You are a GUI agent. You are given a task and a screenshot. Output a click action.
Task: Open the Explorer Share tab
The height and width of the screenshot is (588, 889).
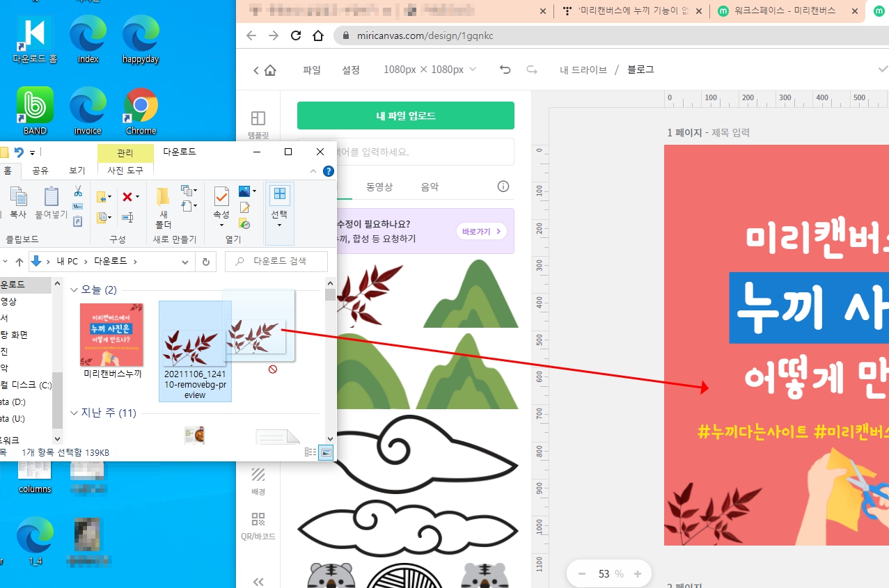click(x=40, y=170)
